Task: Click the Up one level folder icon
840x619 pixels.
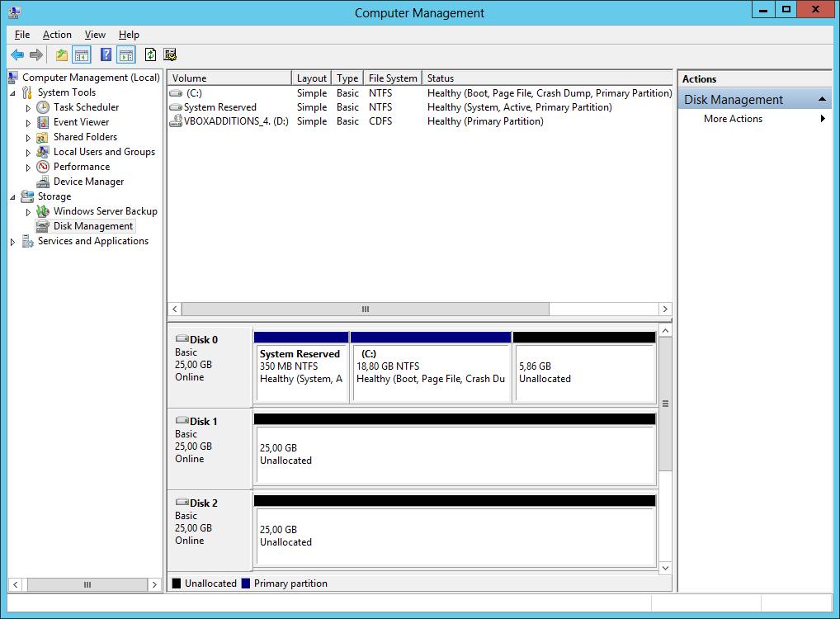Action: (62, 54)
